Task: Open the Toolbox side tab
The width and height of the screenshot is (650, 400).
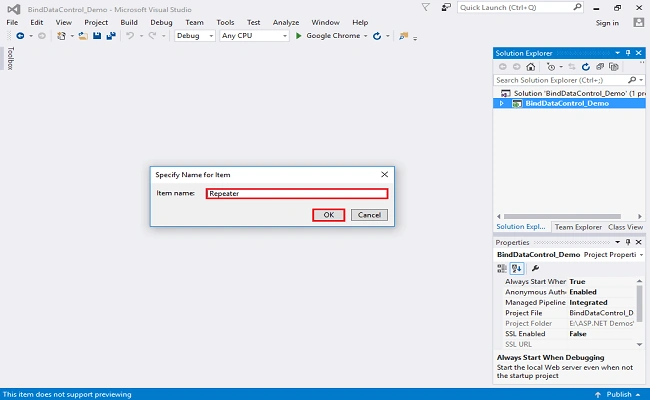Action: pyautogui.click(x=10, y=58)
